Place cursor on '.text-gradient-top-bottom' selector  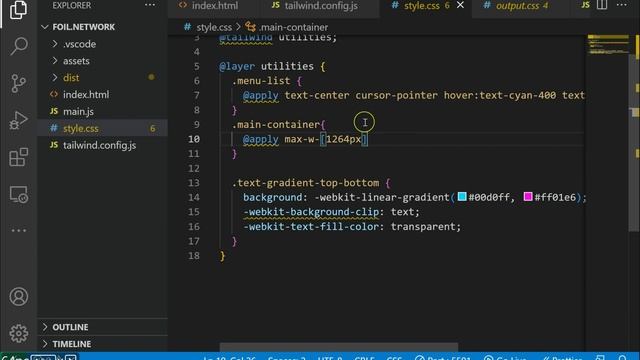[305, 183]
